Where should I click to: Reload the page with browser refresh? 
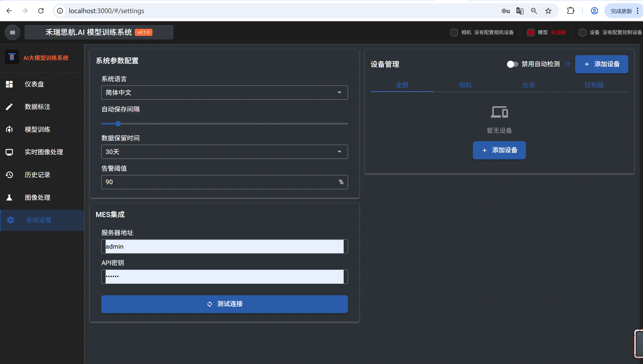[x=41, y=11]
